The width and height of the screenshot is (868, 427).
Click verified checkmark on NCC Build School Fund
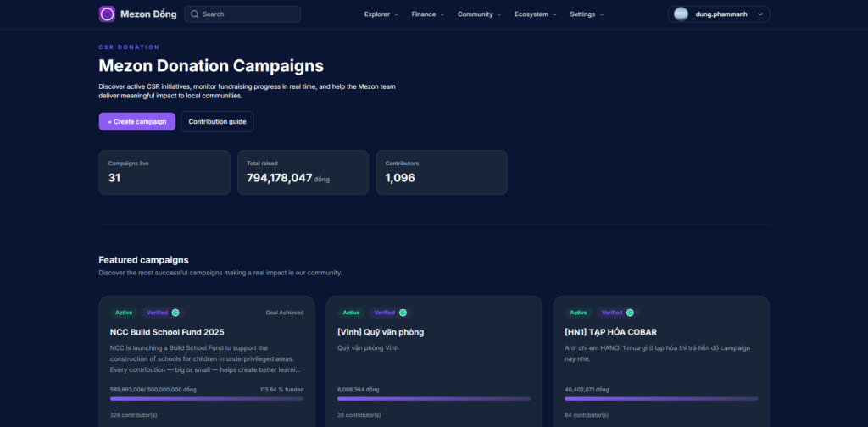[175, 313]
